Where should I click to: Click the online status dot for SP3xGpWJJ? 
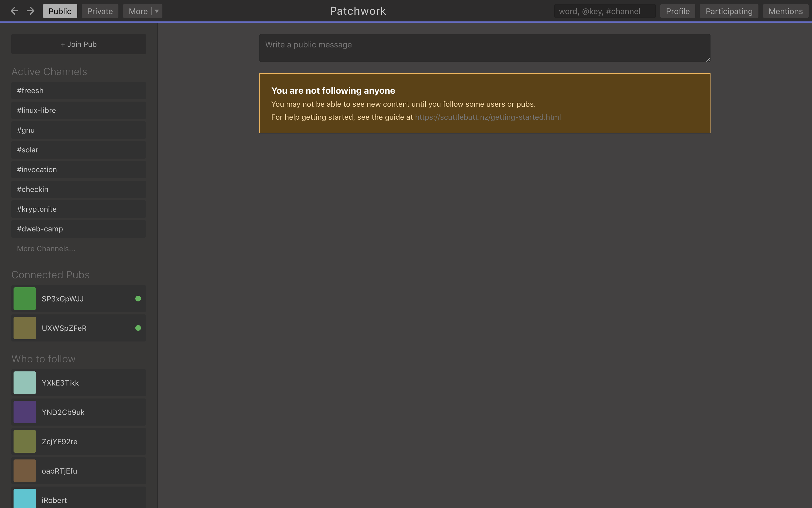pos(138,299)
